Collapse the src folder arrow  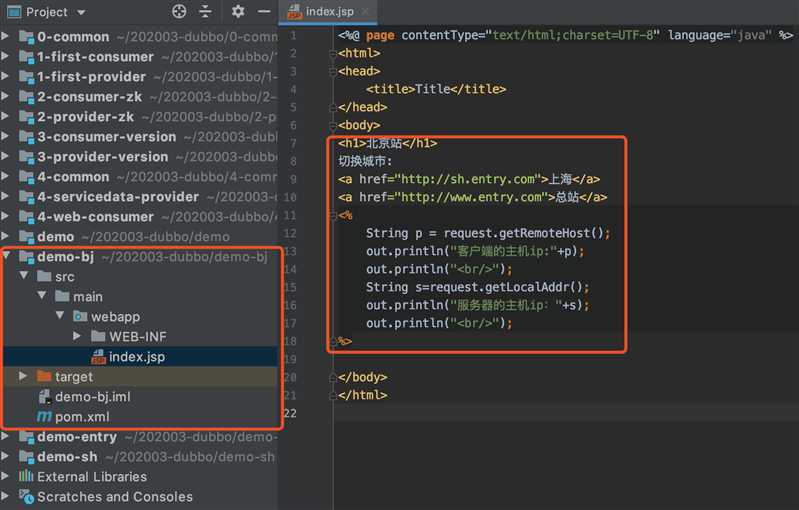(x=24, y=277)
